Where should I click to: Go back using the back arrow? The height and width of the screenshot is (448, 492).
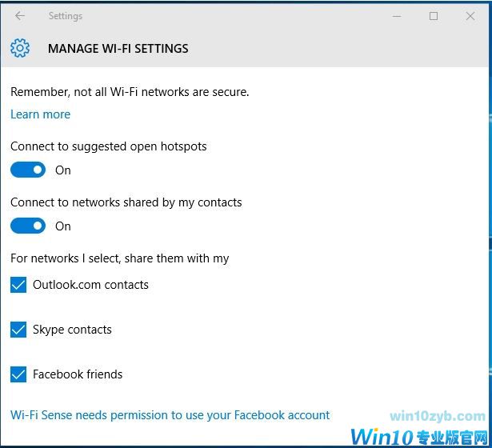(x=20, y=16)
